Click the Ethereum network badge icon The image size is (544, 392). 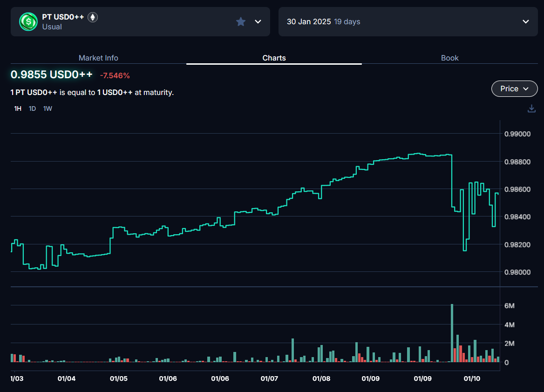(93, 17)
